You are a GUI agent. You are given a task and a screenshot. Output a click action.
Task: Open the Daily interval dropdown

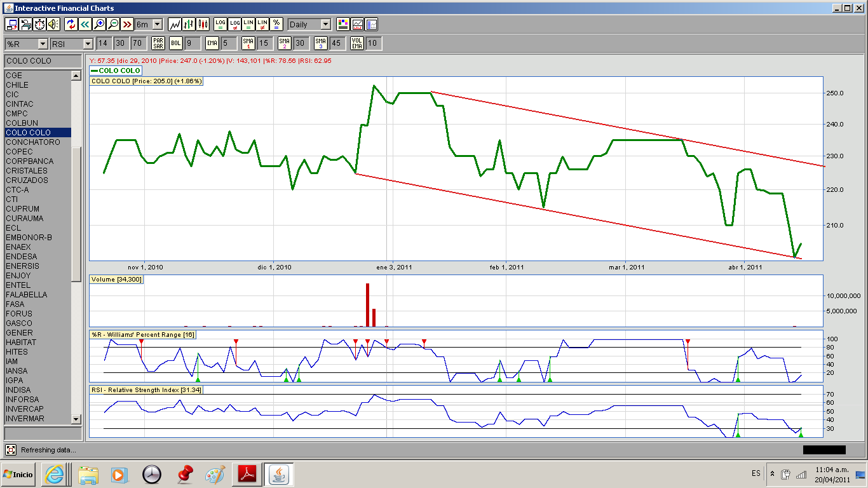pyautogui.click(x=325, y=24)
